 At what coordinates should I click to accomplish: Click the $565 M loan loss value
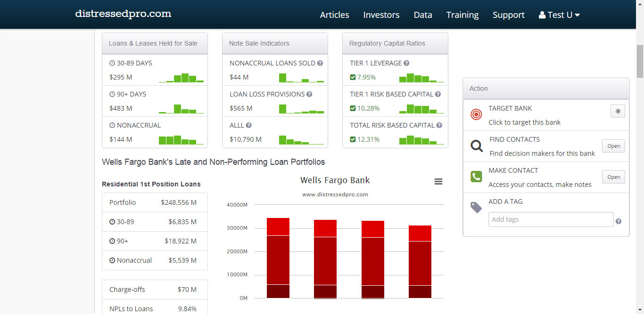(241, 108)
